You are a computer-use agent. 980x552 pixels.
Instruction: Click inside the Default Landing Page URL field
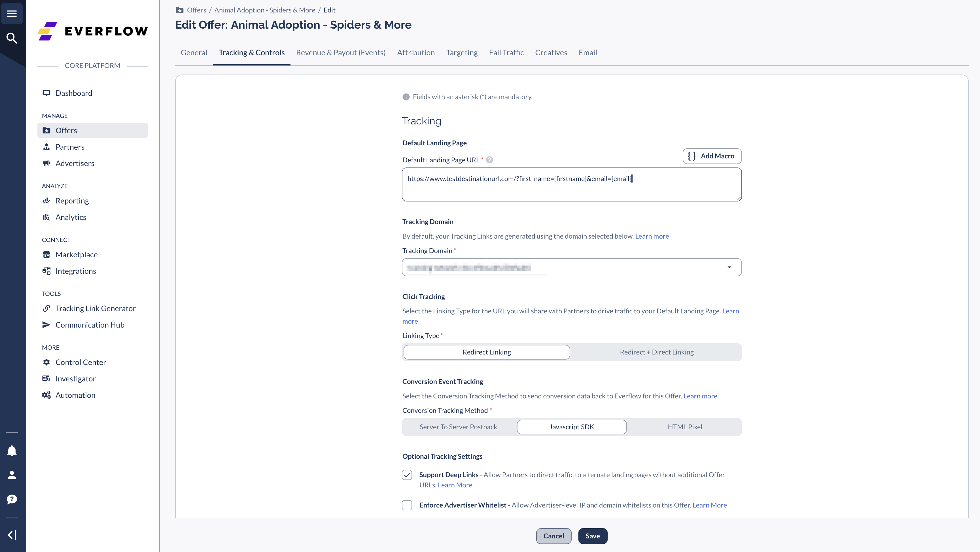pyautogui.click(x=572, y=184)
